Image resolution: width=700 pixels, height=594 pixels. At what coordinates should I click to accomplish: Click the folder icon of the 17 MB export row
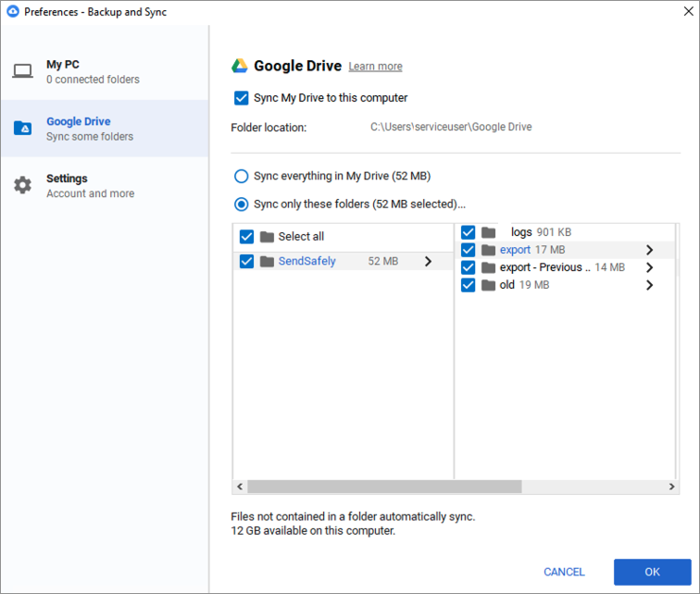(488, 250)
